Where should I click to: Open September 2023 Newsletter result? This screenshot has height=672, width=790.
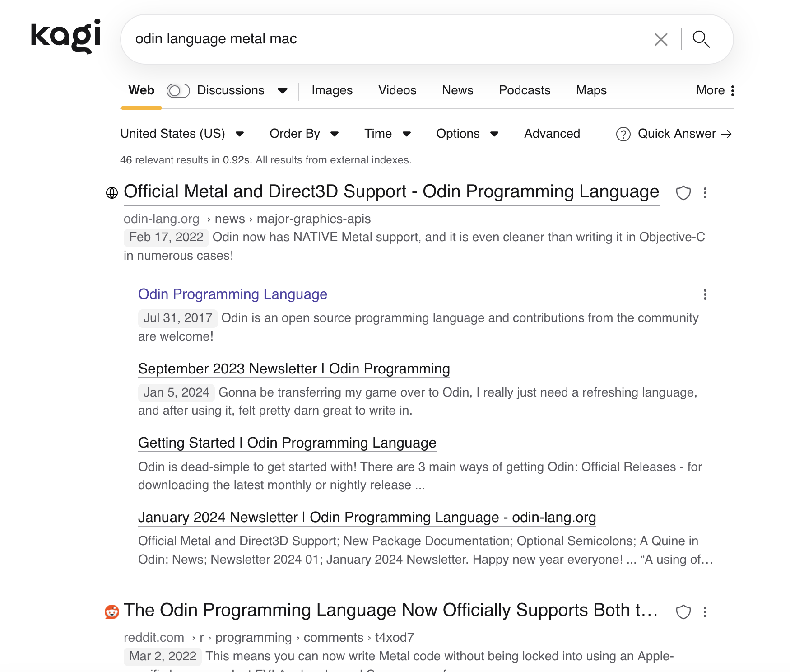click(x=294, y=369)
